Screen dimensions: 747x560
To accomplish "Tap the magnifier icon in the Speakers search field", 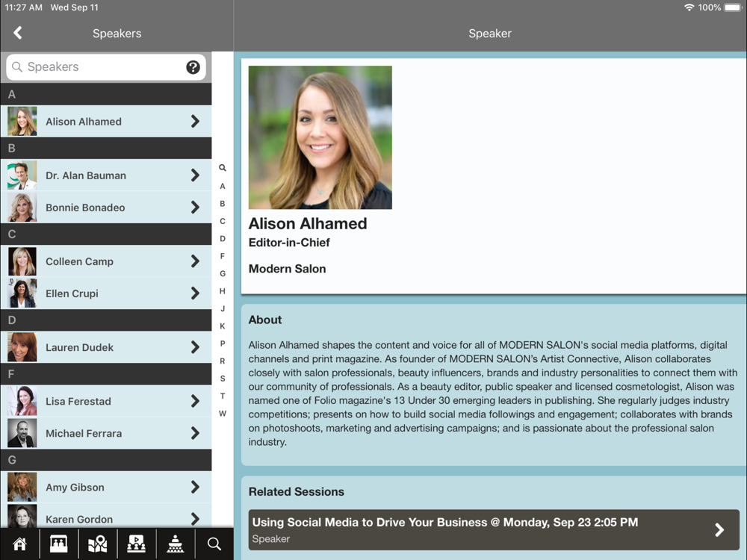I will point(16,66).
